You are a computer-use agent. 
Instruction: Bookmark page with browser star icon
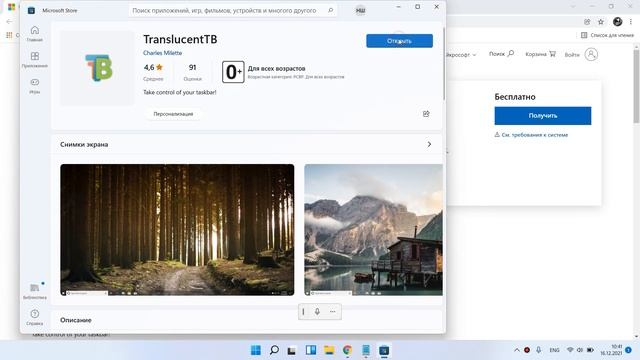(x=601, y=22)
